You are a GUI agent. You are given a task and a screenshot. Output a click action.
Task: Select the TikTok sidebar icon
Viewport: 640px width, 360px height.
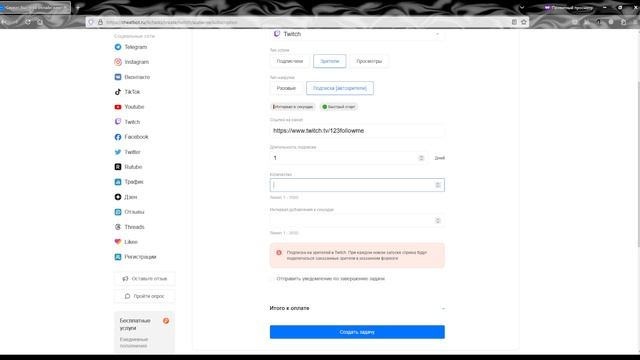pyautogui.click(x=118, y=92)
